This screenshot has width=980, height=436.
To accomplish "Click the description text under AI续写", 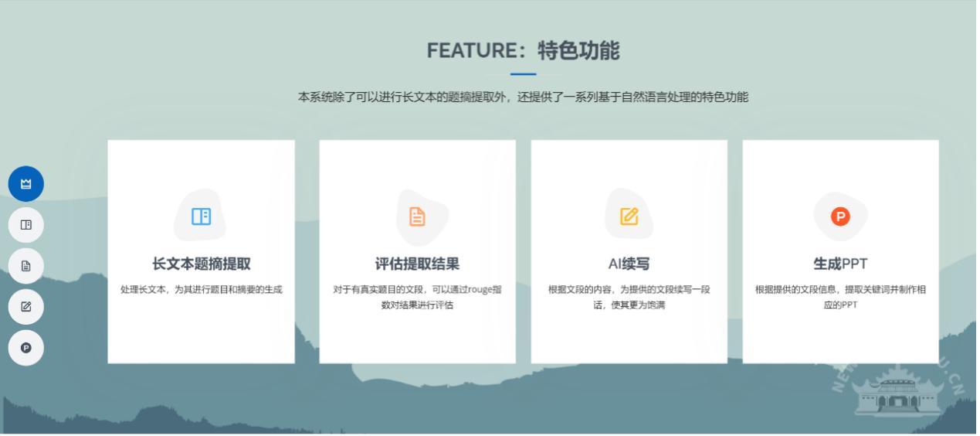I will click(629, 297).
